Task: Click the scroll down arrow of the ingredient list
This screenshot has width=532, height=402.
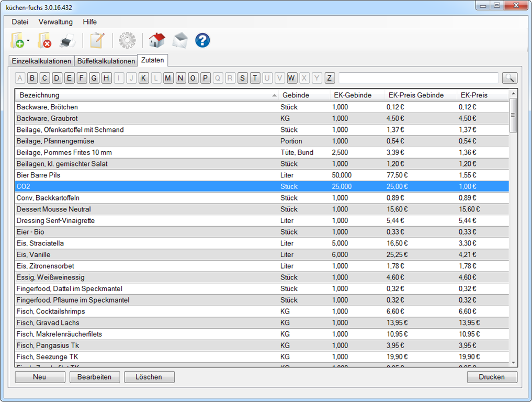Action: [513, 362]
